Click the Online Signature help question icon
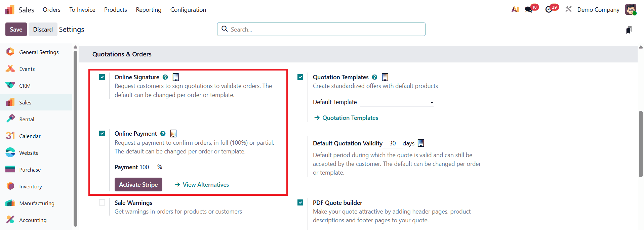644x230 pixels. pos(165,77)
